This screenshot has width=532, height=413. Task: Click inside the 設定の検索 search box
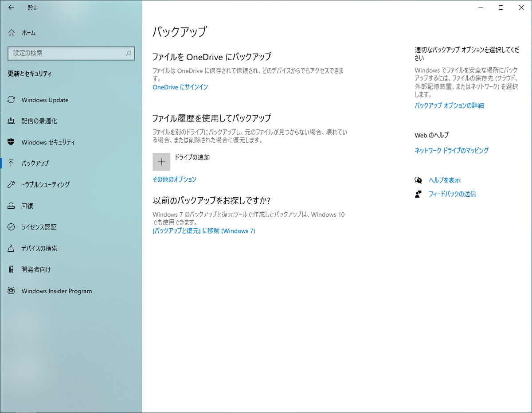click(x=71, y=53)
